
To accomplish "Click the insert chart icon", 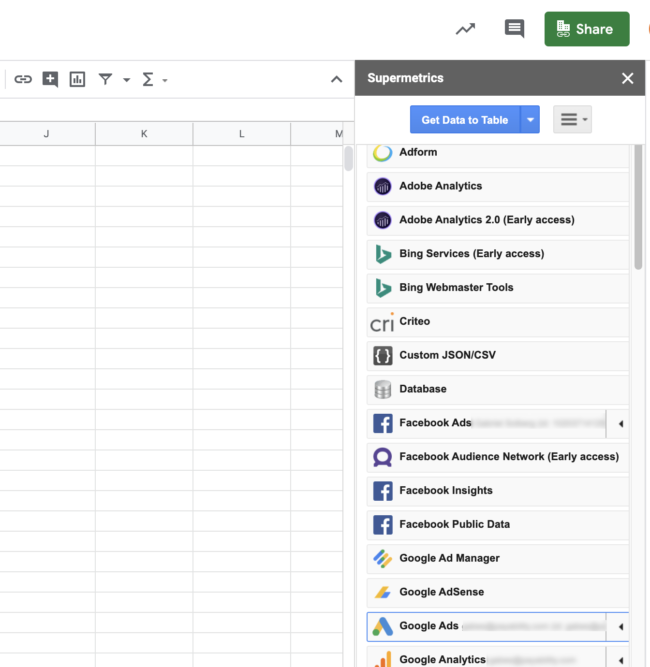I will pos(77,79).
